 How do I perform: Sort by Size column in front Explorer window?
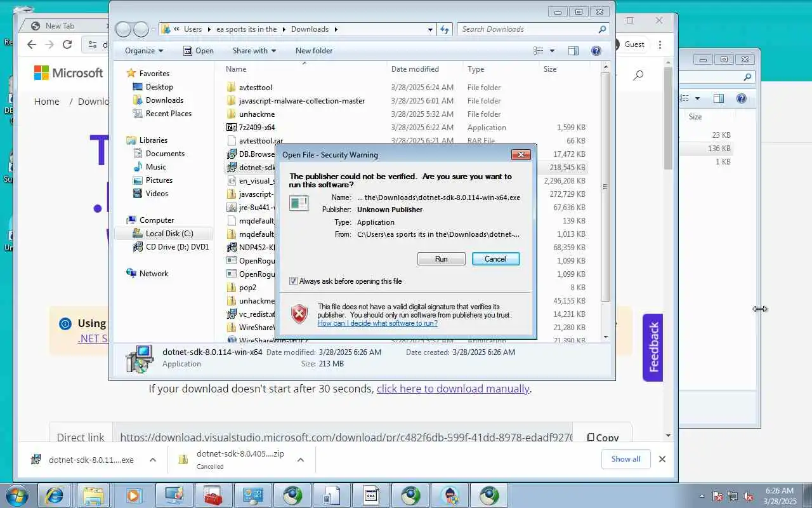pyautogui.click(x=564, y=69)
